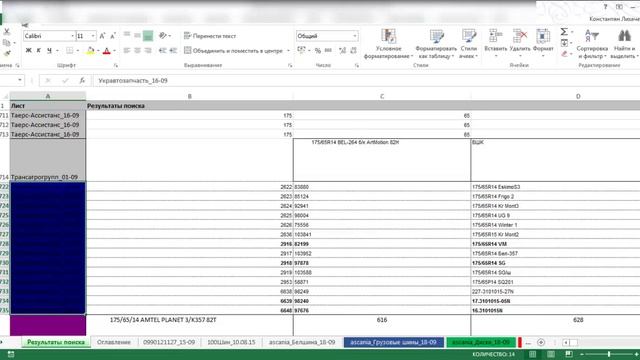This screenshot has height=360, width=640.
Task: Click the Clear eraser icon
Action: click(564, 53)
